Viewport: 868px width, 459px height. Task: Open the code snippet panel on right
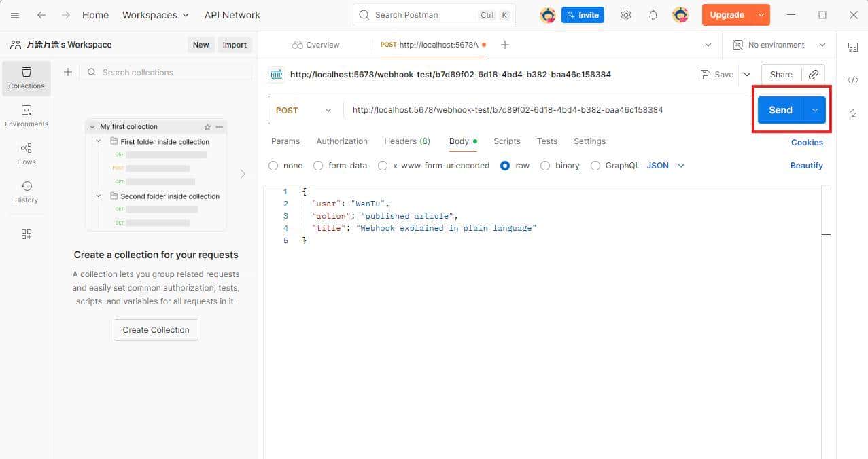tap(854, 79)
